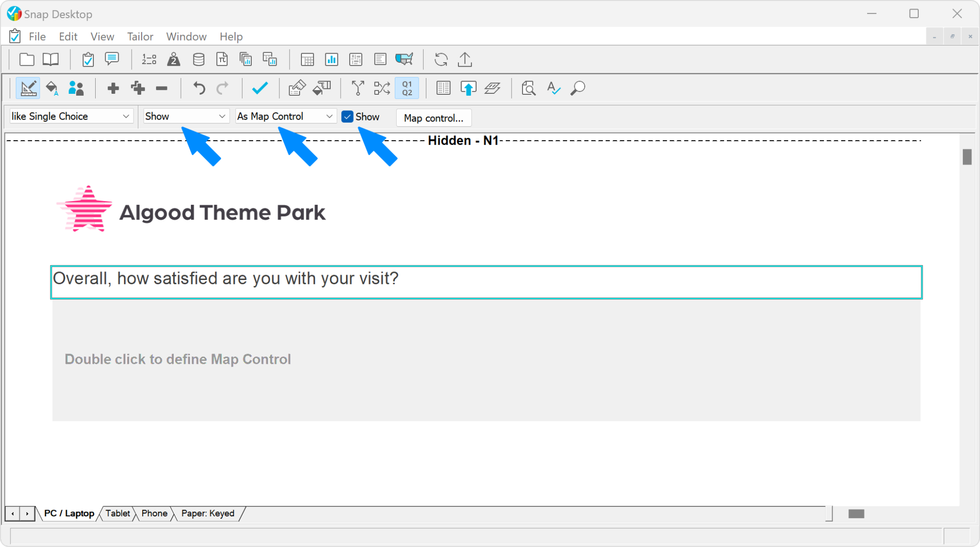The image size is (980, 547).
Task: Click the Publish upload icon
Action: pyautogui.click(x=464, y=59)
